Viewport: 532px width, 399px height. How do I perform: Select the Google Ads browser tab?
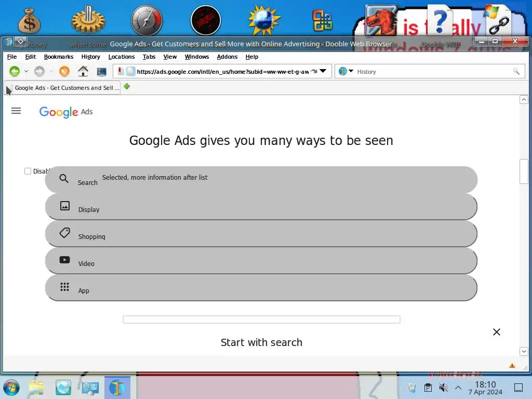[x=63, y=88]
